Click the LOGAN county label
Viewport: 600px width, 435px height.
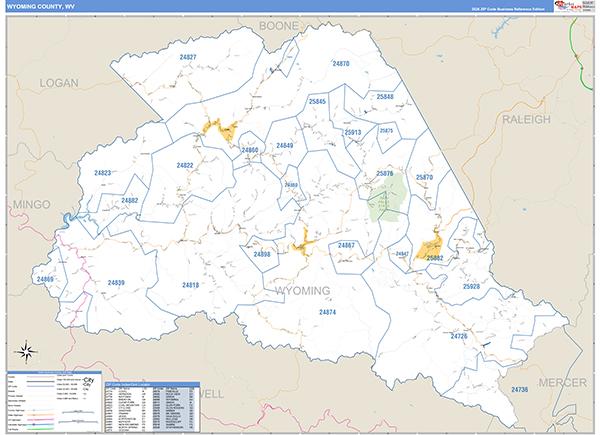pyautogui.click(x=59, y=83)
